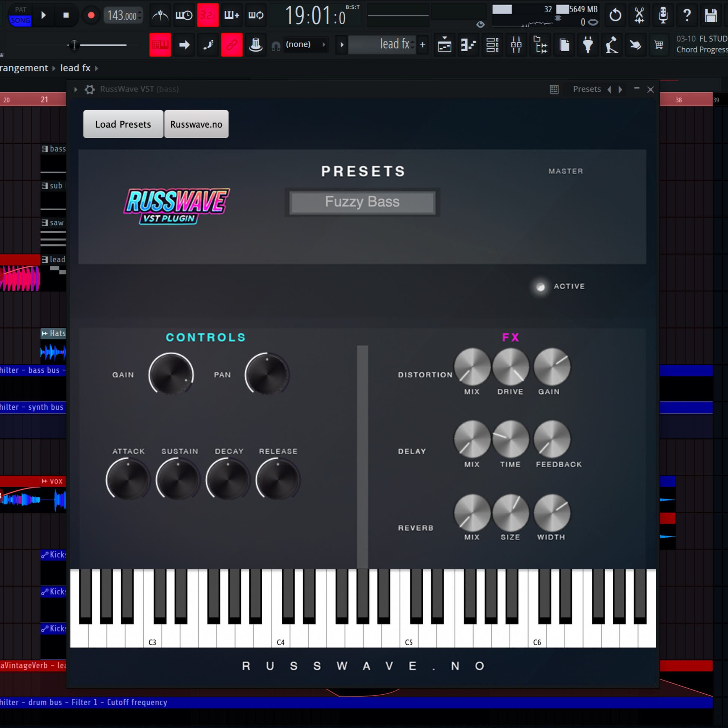The width and height of the screenshot is (728, 728).
Task: Open audio editor scissors icon
Action: (639, 15)
